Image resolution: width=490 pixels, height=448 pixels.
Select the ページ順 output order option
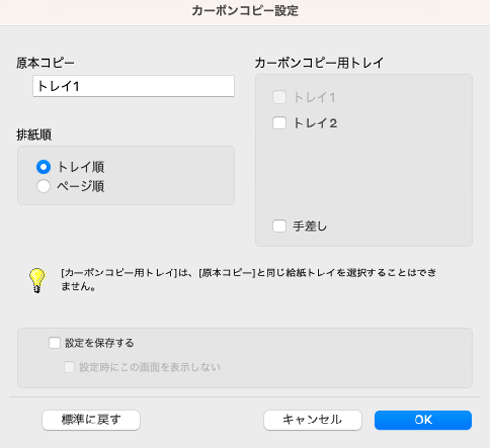tap(43, 186)
